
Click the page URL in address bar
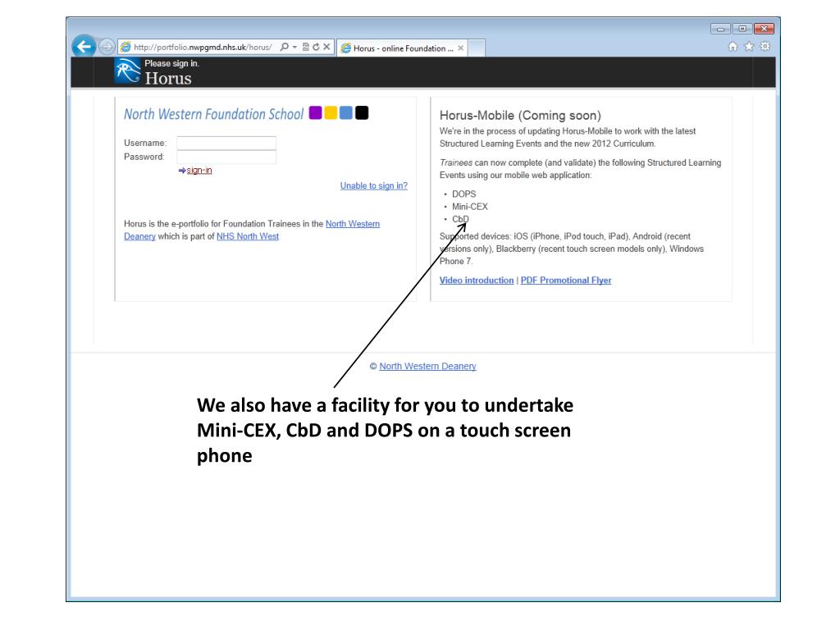203,47
